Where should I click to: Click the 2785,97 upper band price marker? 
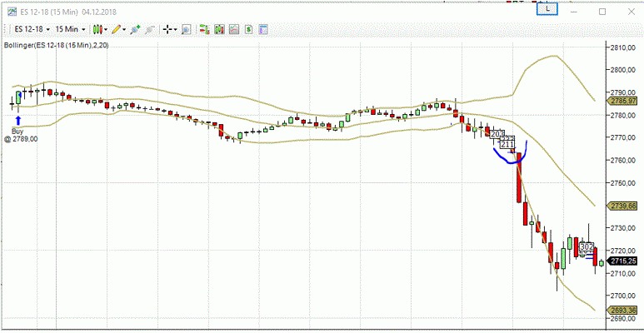point(623,102)
